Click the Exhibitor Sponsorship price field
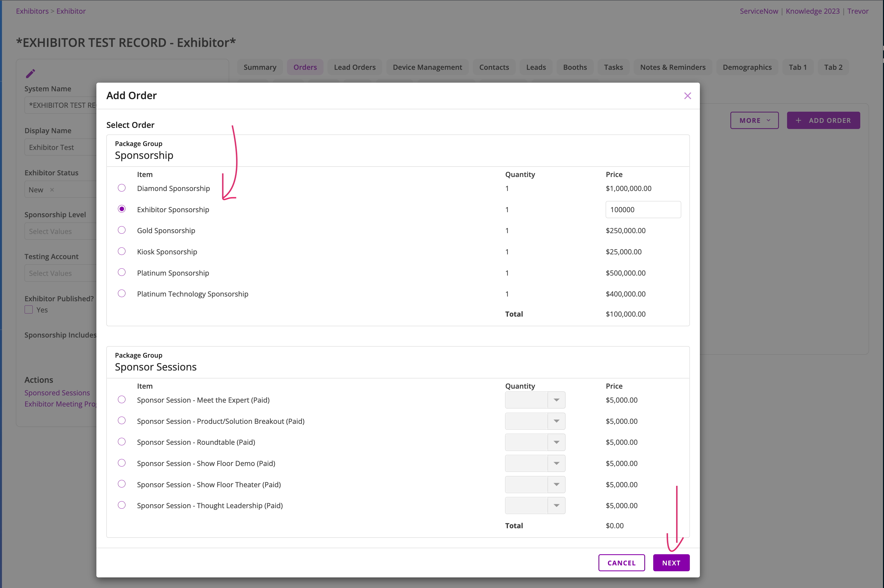Image resolution: width=884 pixels, height=588 pixels. (643, 210)
